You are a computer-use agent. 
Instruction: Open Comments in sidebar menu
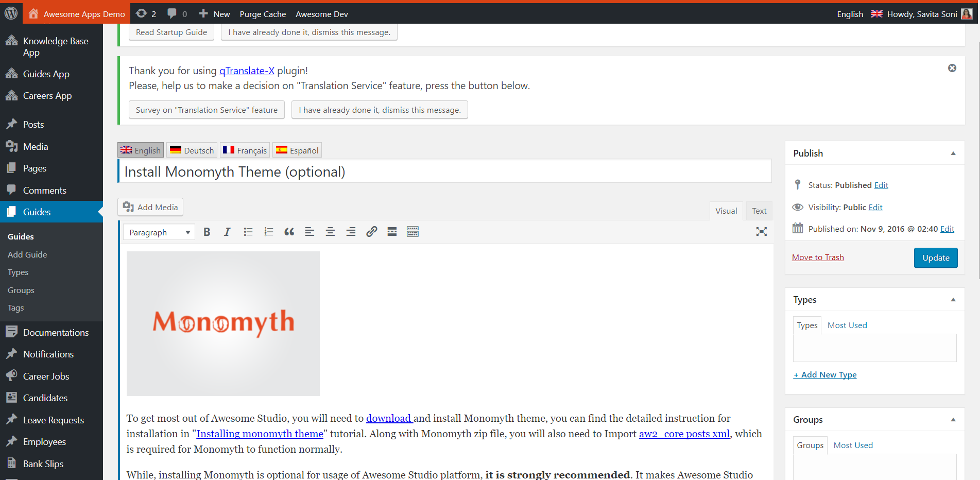pos(51,190)
